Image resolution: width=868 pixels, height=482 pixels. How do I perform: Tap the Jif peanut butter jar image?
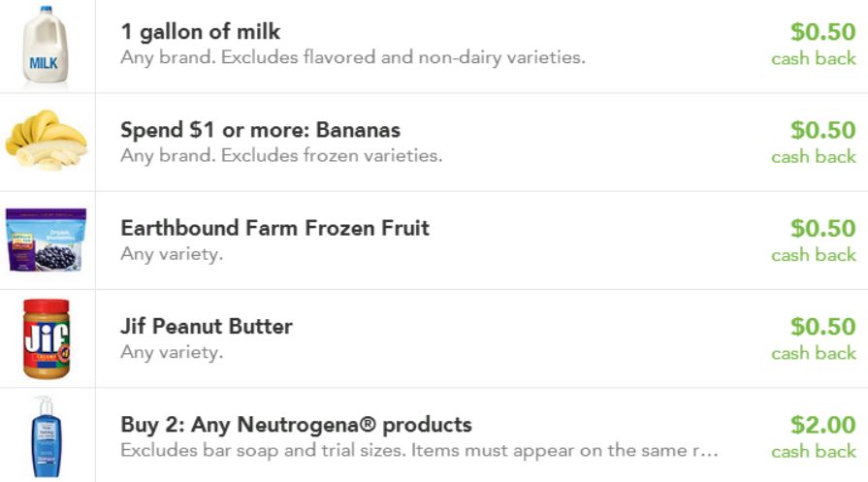(x=47, y=338)
